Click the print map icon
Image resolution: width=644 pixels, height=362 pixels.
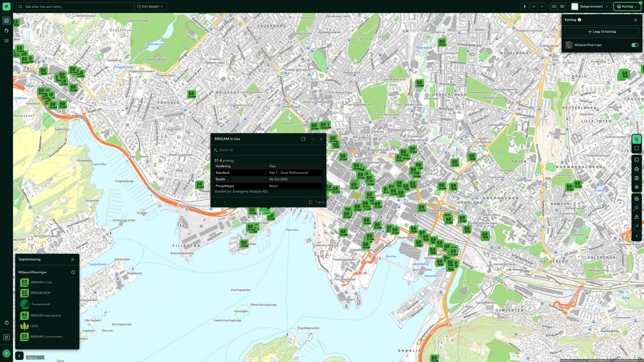(637, 169)
